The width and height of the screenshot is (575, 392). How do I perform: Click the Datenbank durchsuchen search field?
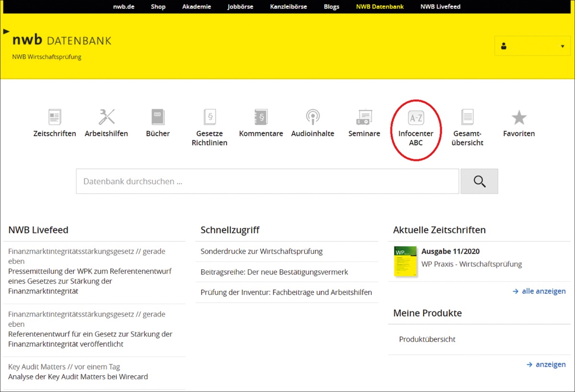(267, 182)
